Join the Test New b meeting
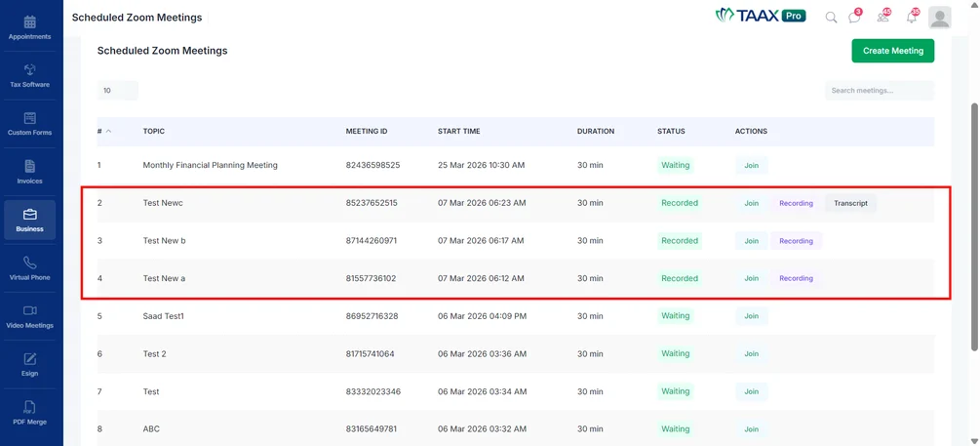The height and width of the screenshot is (446, 980). click(x=751, y=241)
